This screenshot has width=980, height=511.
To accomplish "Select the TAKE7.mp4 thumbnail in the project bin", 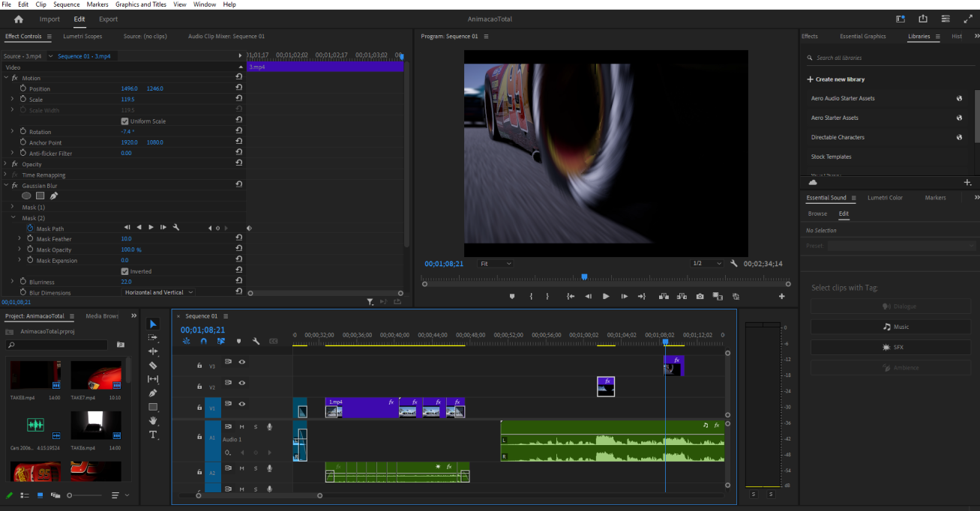I will pyautogui.click(x=96, y=375).
